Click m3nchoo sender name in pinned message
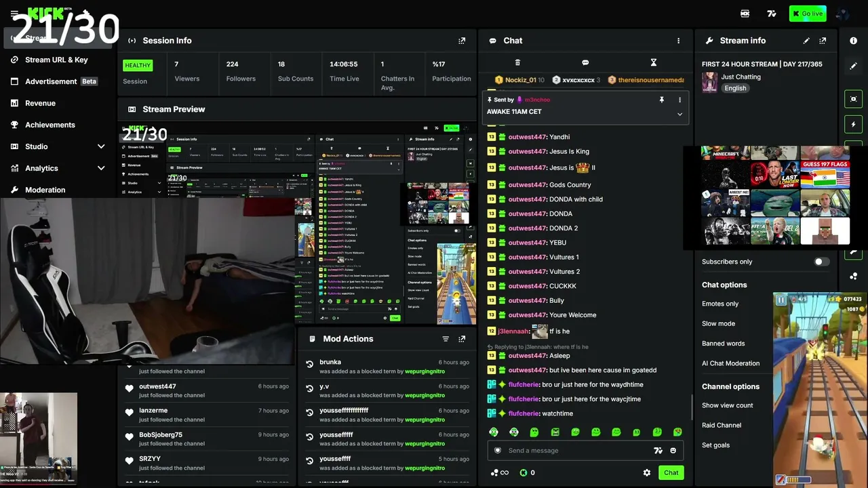 click(537, 100)
